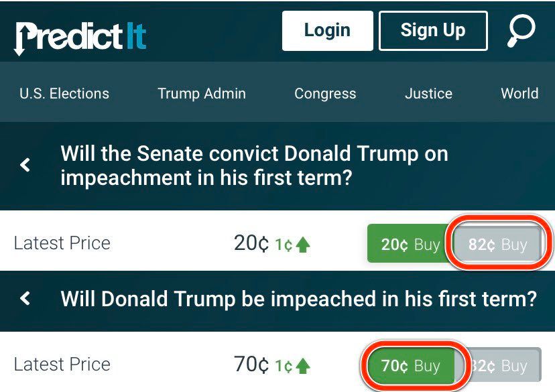Open the Donald Trump be impeached market
This screenshot has height=392, width=555.
[x=298, y=299]
